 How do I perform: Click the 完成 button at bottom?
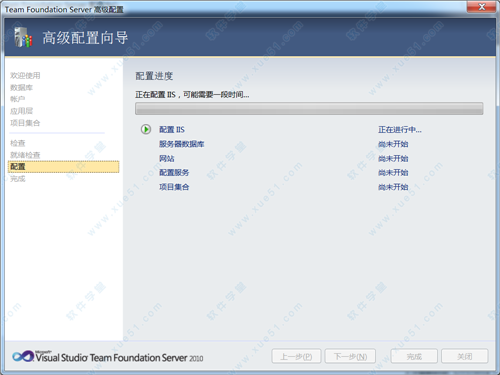[x=414, y=357]
